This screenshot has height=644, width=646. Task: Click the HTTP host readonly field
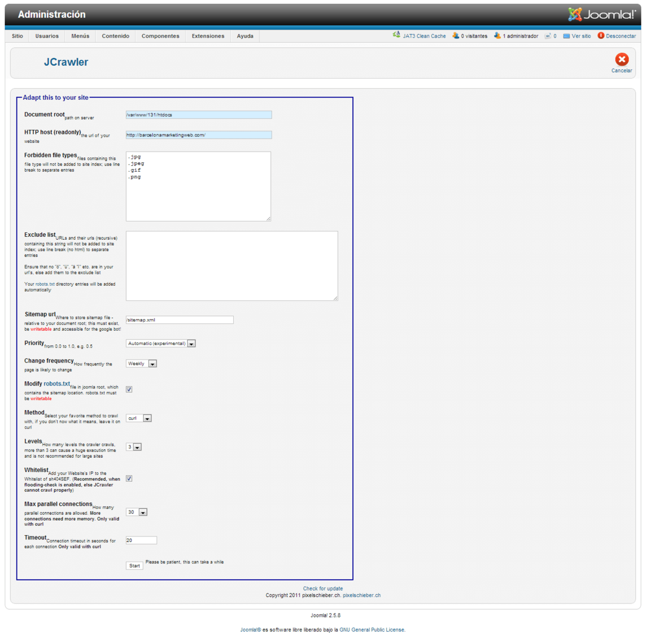click(x=198, y=135)
